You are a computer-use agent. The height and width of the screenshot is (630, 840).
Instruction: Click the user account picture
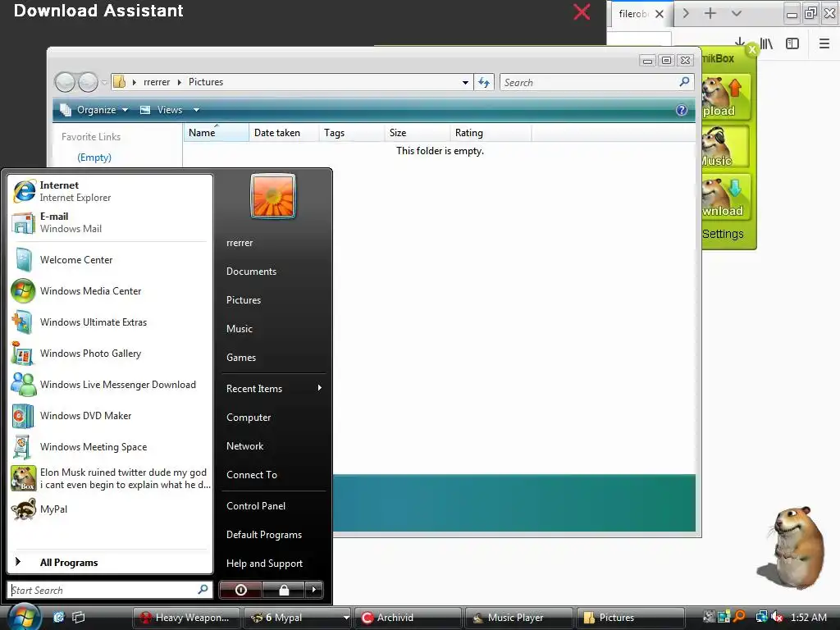pyautogui.click(x=272, y=196)
